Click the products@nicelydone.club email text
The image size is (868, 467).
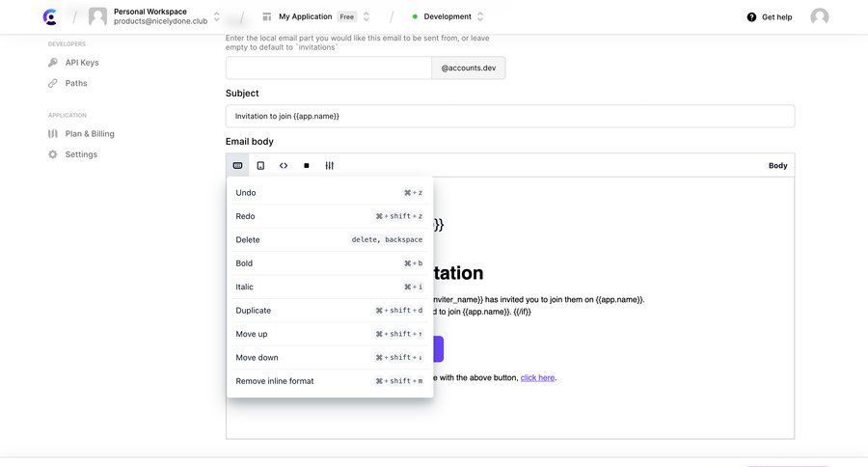pyautogui.click(x=160, y=21)
